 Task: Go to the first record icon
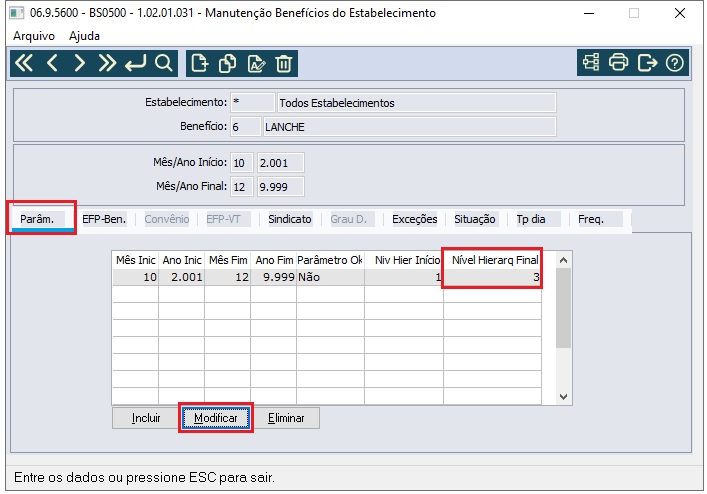point(24,63)
